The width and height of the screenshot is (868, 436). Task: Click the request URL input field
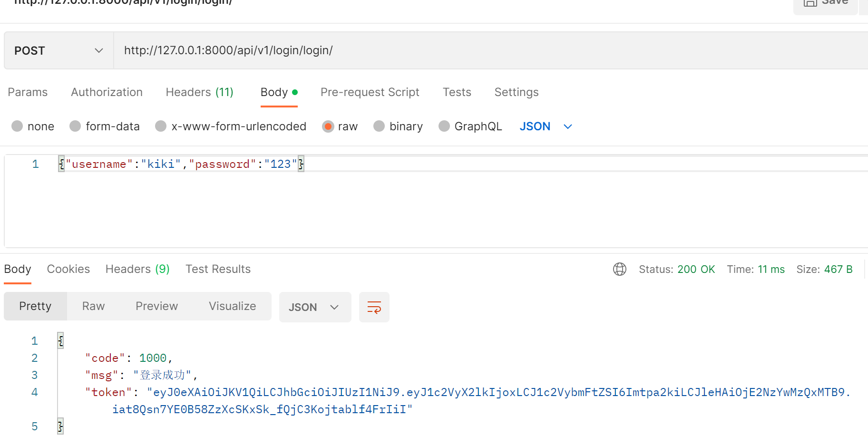pyautogui.click(x=491, y=50)
